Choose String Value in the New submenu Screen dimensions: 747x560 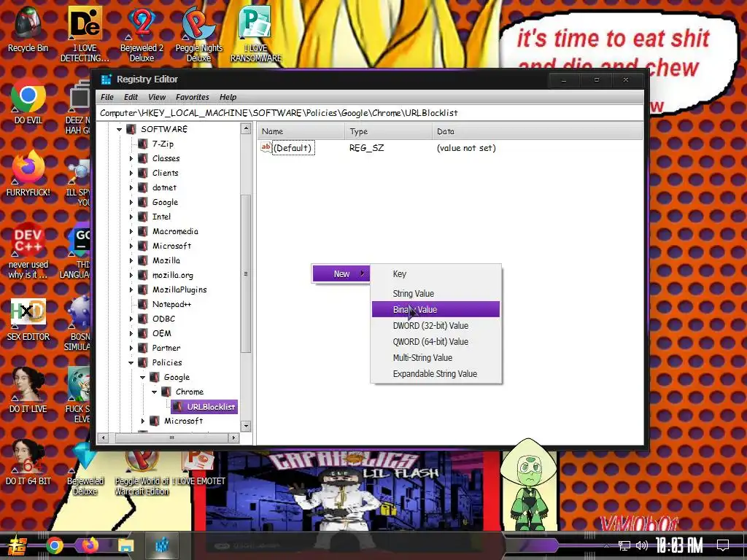tap(436, 293)
